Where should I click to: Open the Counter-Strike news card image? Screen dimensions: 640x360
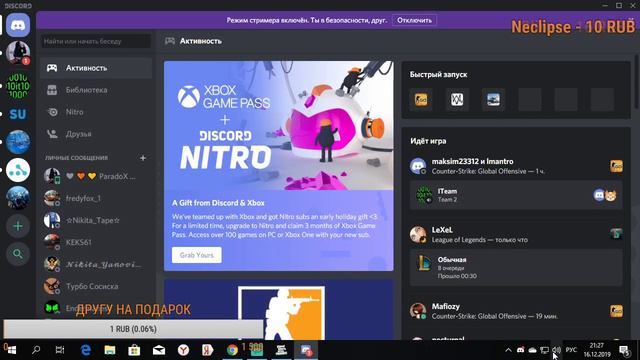[279, 310]
